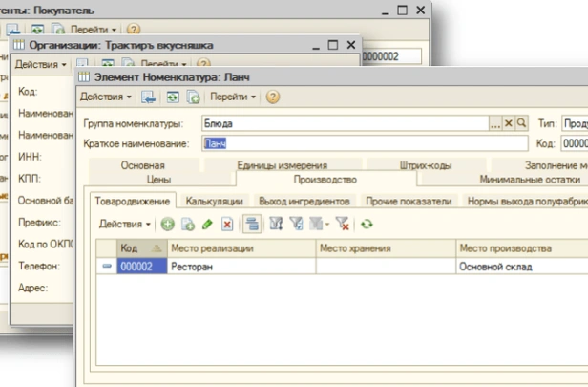Click the copy row icon
This screenshot has width=588, height=387.
click(187, 224)
